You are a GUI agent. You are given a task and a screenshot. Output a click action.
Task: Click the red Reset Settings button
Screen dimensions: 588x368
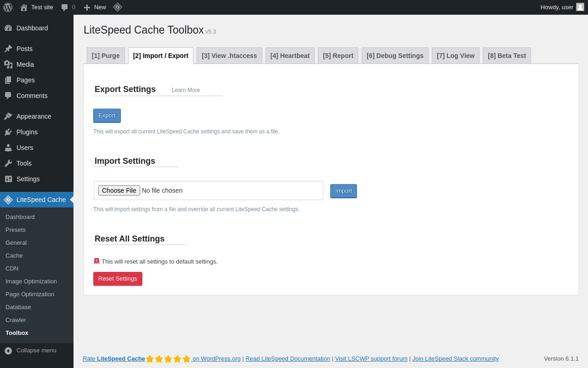(118, 279)
